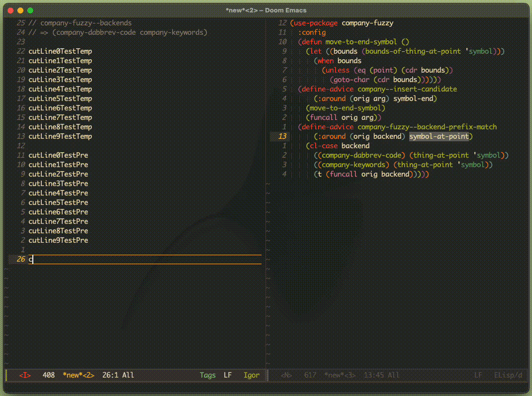Click the line cutLine5TestPre
Viewport: 532px width, 396px height.
(x=58, y=203)
